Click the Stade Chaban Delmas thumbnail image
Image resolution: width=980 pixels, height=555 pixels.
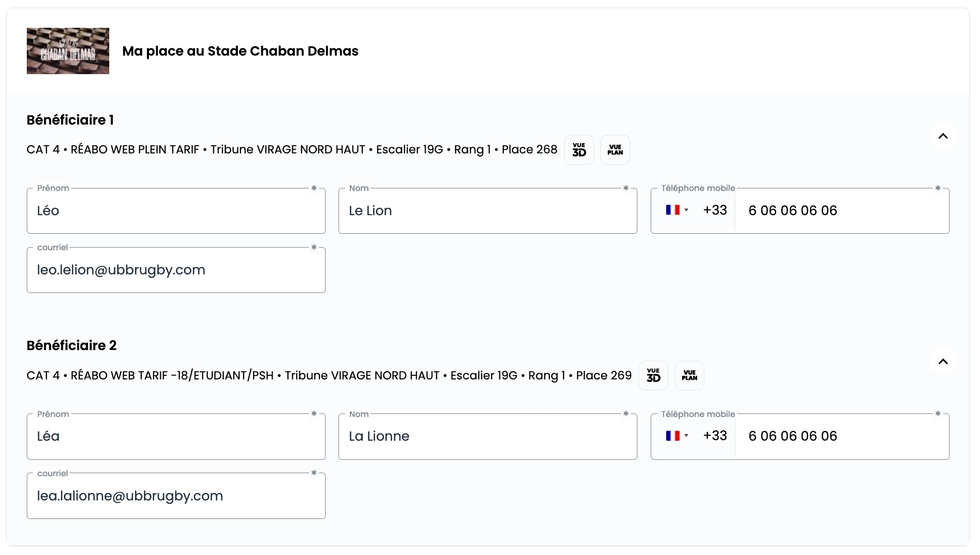[x=68, y=51]
